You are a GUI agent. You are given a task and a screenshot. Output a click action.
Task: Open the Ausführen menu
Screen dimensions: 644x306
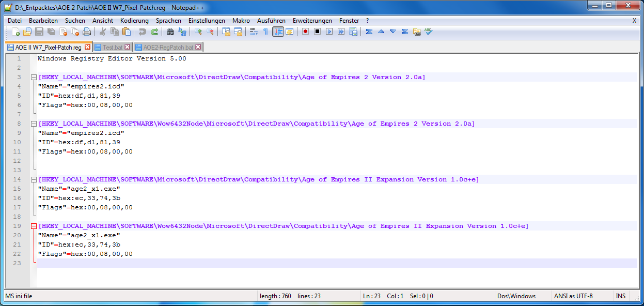pos(271,21)
